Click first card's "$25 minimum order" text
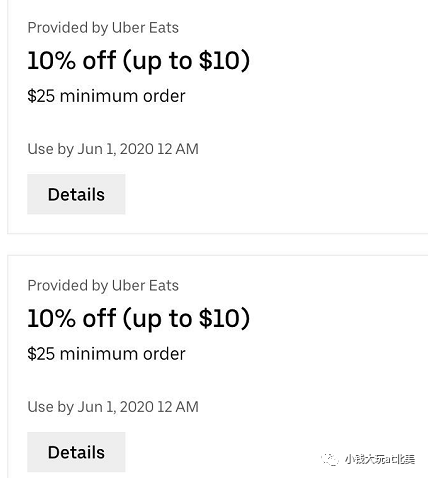 [106, 96]
